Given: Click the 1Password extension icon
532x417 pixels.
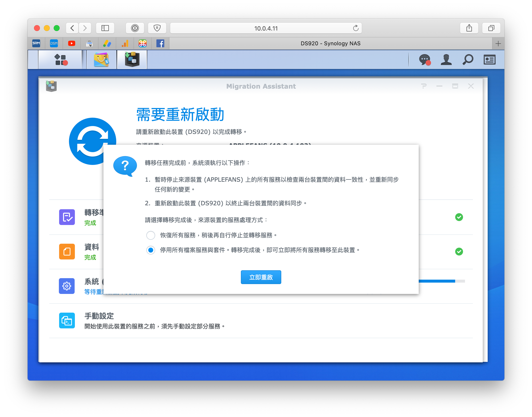Looking at the screenshot, I should pyautogui.click(x=135, y=28).
